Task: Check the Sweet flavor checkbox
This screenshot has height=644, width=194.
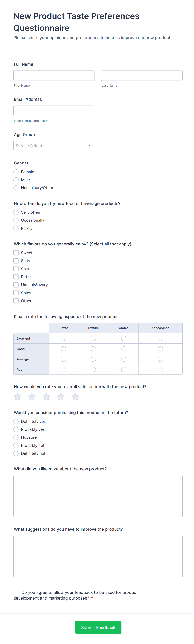Action: click(16, 253)
